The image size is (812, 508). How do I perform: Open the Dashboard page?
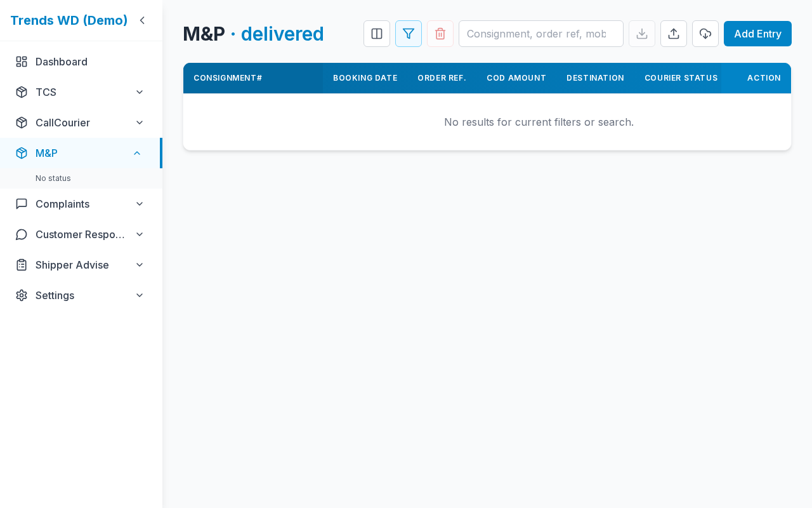point(81,62)
